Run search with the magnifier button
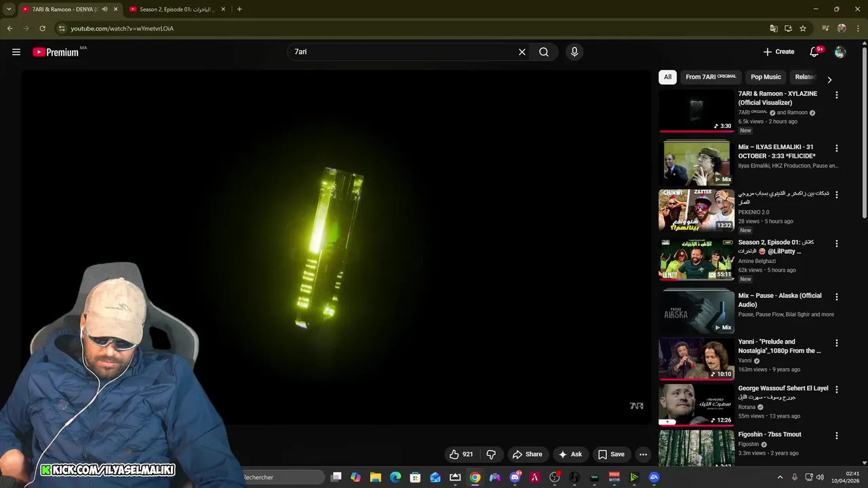The width and height of the screenshot is (868, 488). [x=544, y=52]
